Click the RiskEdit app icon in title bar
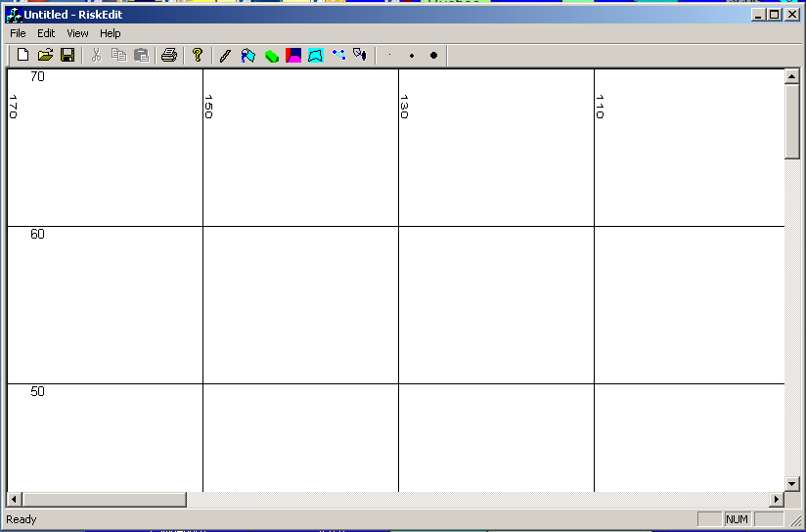Viewport: 806px width, 532px height. 14,15
